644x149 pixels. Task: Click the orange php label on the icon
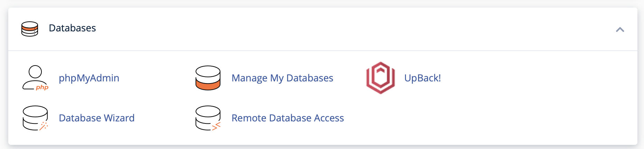click(42, 88)
